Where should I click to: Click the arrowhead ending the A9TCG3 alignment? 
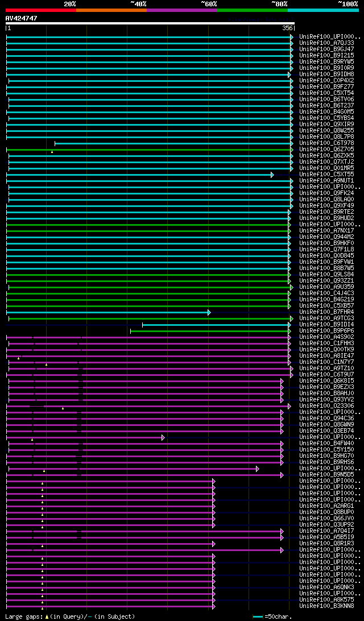(x=292, y=318)
